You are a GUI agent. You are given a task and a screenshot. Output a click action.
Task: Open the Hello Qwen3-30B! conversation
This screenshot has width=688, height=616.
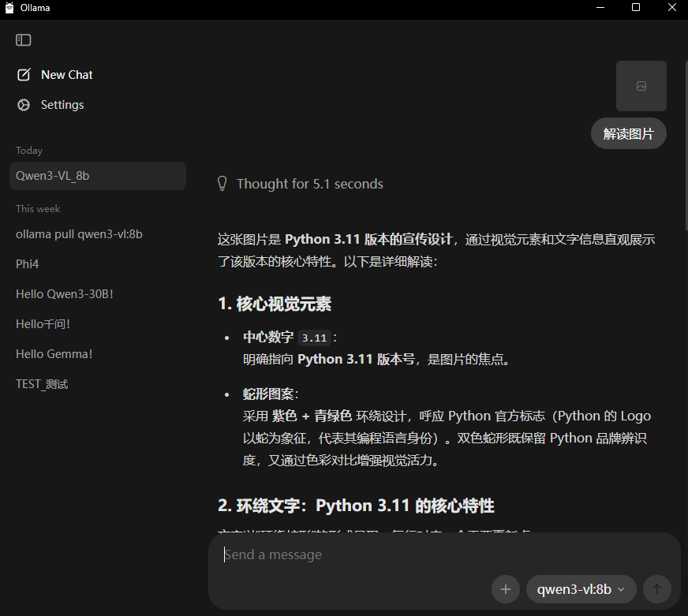pos(64,293)
